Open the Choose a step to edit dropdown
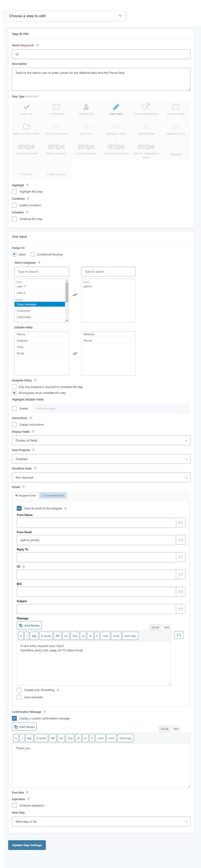This screenshot has width=201, height=868. click(x=65, y=16)
